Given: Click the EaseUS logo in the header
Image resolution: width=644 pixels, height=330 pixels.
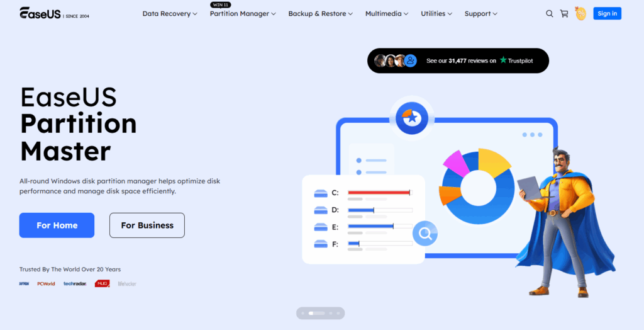Looking at the screenshot, I should [40, 13].
